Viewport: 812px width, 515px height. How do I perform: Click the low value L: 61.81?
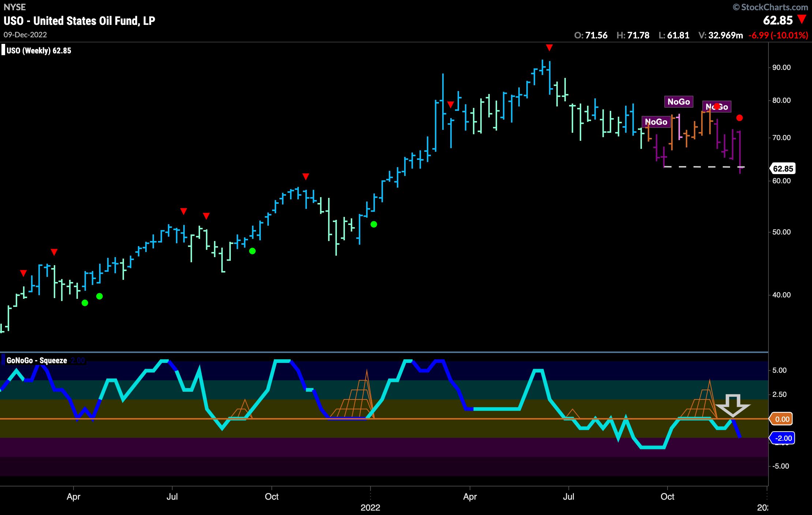674,35
